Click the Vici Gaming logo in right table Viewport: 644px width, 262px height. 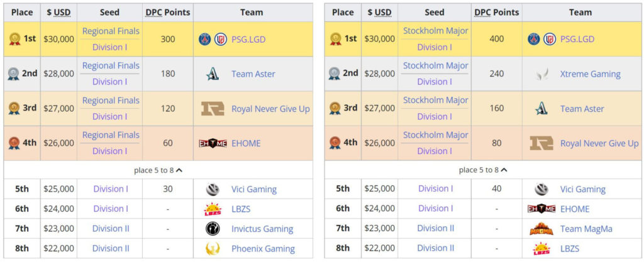point(541,189)
